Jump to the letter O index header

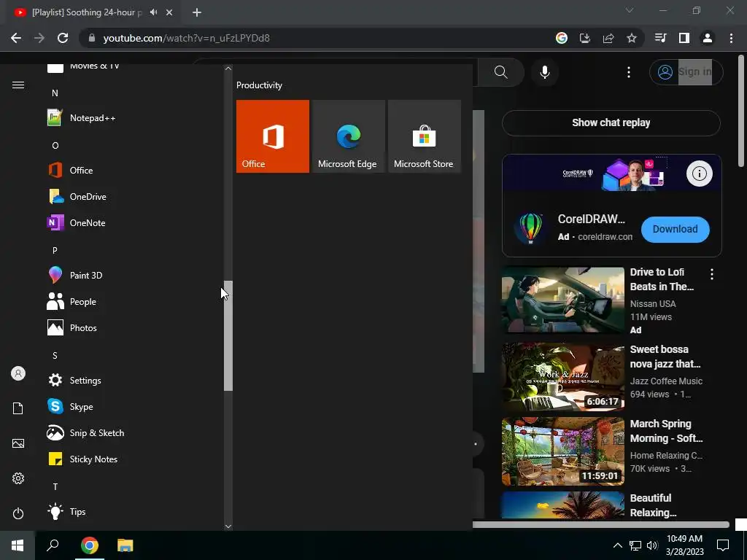pyautogui.click(x=55, y=145)
